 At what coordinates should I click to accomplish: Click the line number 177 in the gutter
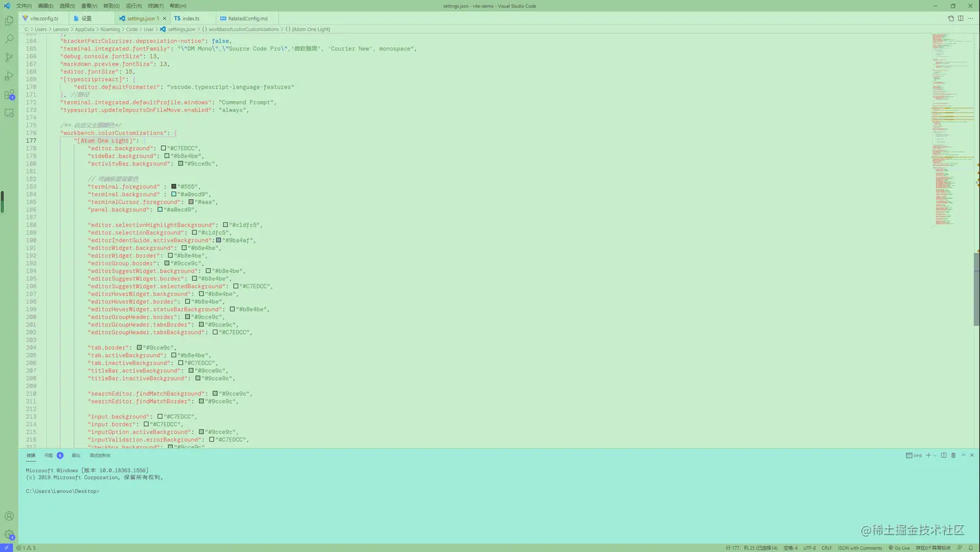click(x=31, y=141)
